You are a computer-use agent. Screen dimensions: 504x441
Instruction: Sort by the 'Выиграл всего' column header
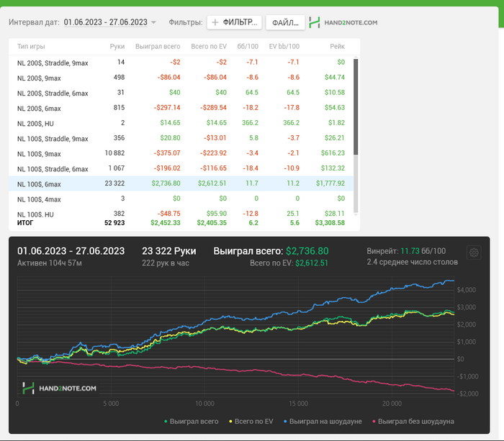[x=158, y=46]
